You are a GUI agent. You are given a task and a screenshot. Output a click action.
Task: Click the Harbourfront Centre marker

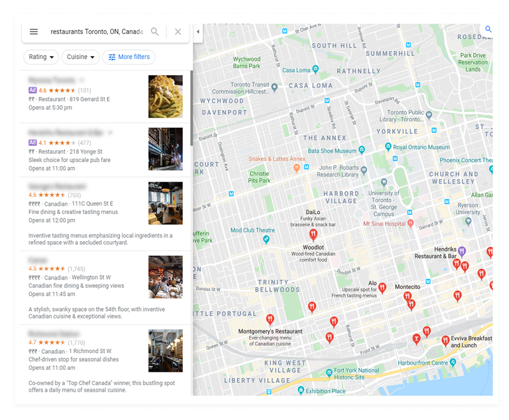pos(453,362)
